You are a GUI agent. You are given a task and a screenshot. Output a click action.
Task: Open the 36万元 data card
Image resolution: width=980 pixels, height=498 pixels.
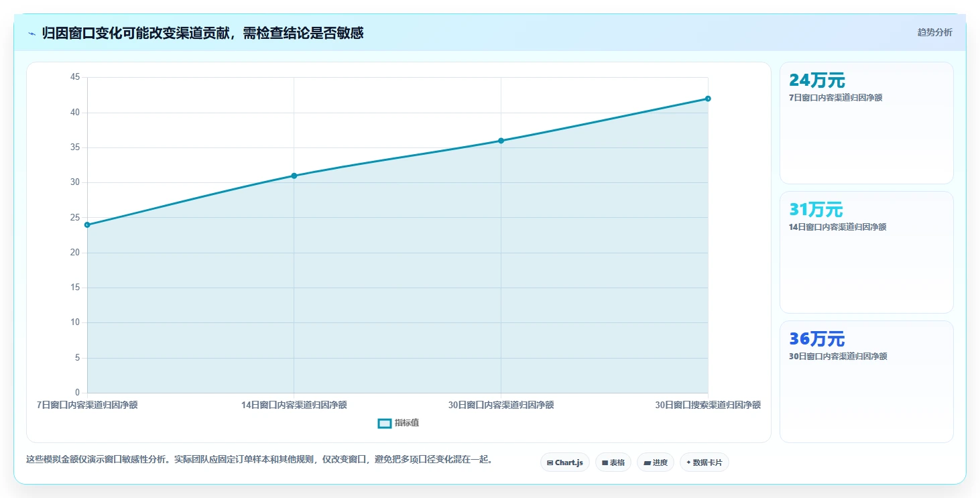[x=866, y=381]
